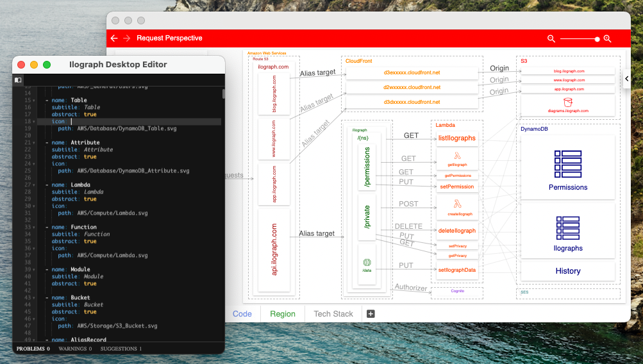Collapse the fold arrow at line 15

(x=34, y=101)
